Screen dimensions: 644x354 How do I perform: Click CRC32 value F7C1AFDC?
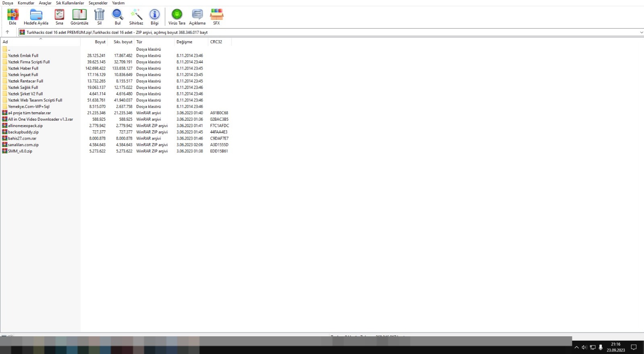(x=219, y=126)
